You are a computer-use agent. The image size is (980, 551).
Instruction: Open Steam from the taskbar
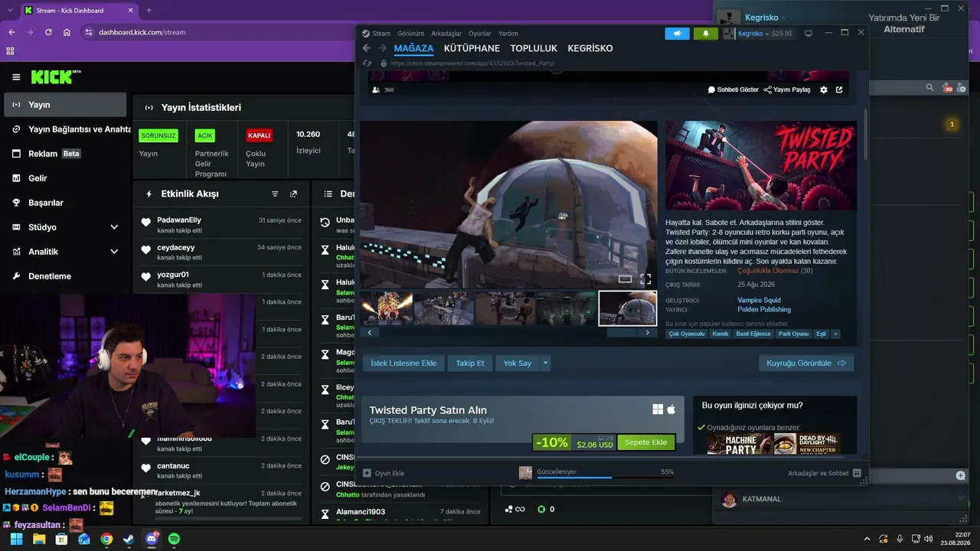(129, 539)
